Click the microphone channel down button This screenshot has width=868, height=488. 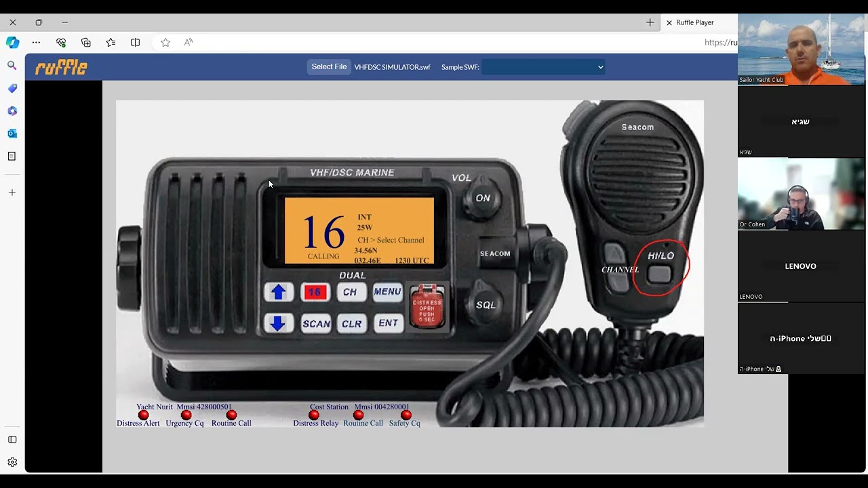coord(618,283)
